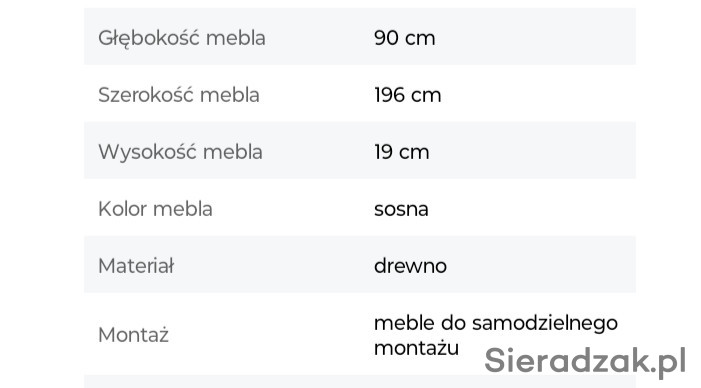The height and width of the screenshot is (388, 701).
Task: Click the Kolor mebla table row
Action: click(360, 207)
